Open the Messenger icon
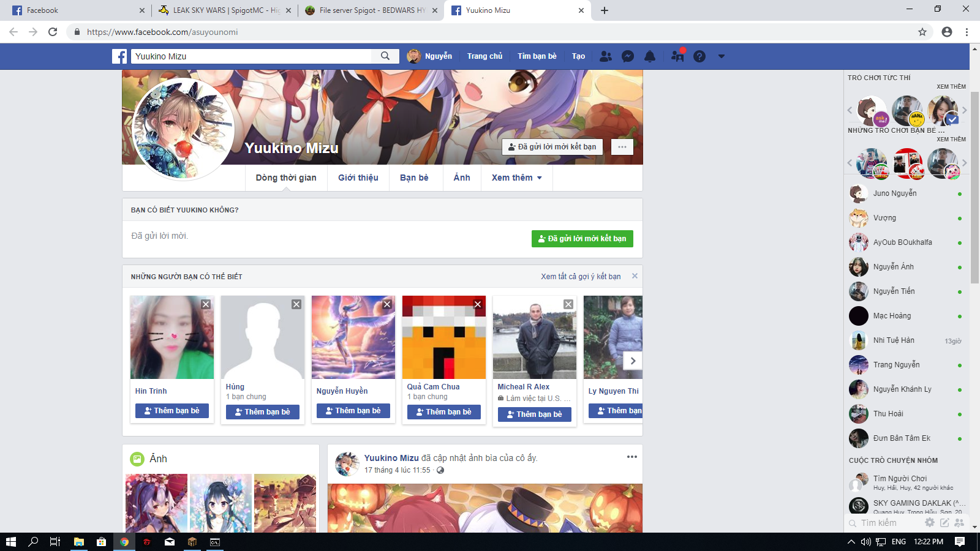This screenshot has width=980, height=551. point(628,56)
